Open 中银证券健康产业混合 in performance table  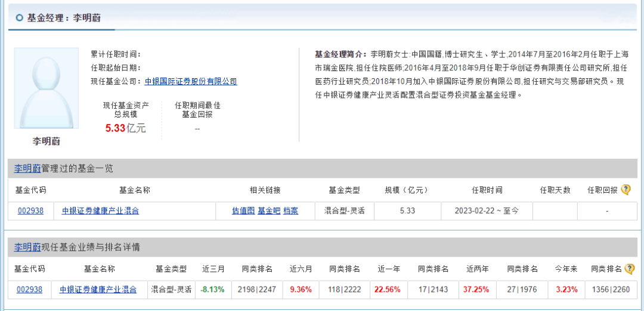[x=98, y=290]
